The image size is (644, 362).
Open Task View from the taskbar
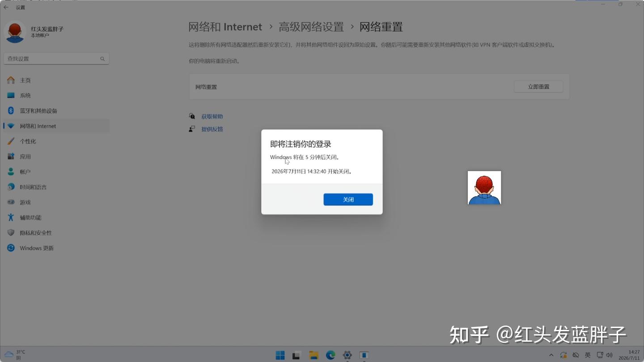point(296,355)
